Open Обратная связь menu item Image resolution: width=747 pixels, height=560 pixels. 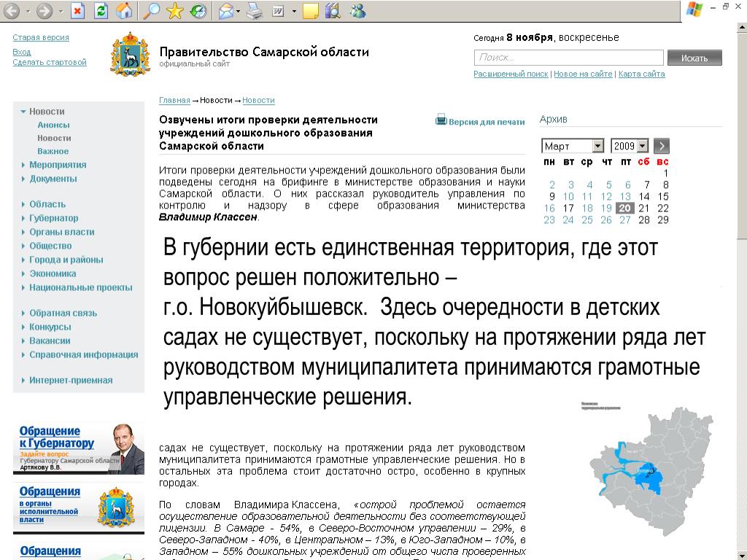[x=63, y=313]
